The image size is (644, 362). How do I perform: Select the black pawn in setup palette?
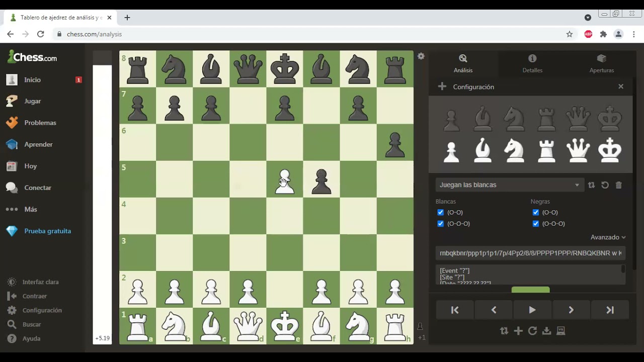pos(451,120)
